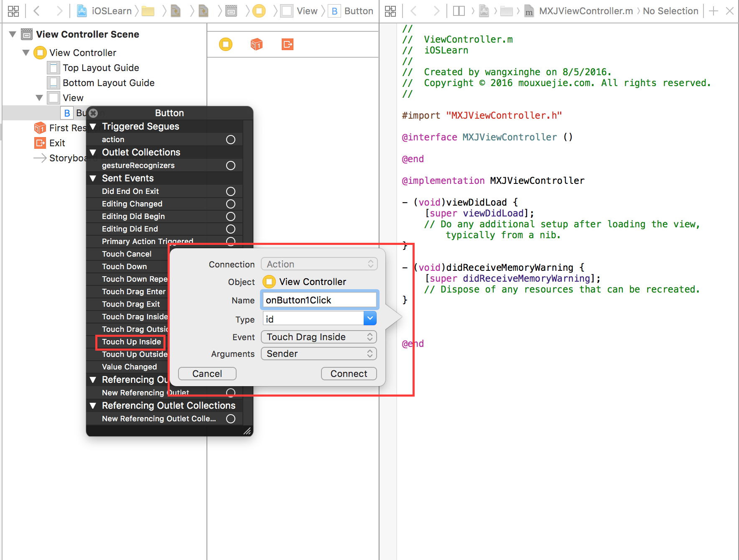Click Connect to create the action
739x560 pixels.
[x=349, y=374]
